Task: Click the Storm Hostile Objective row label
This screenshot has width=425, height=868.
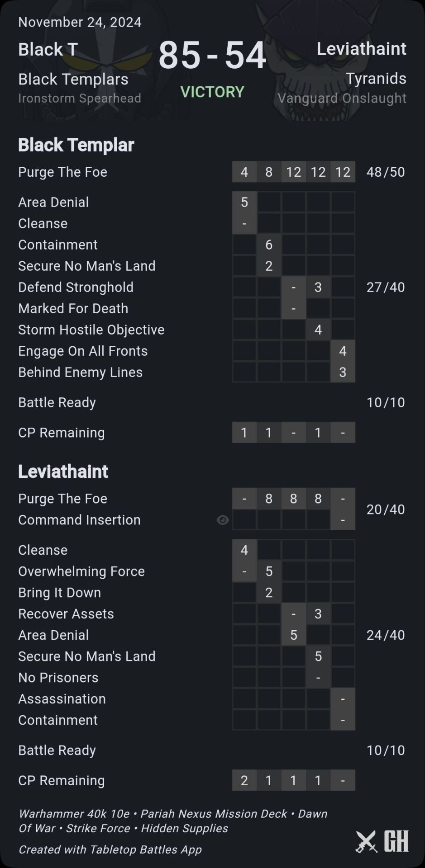Action: 91,330
